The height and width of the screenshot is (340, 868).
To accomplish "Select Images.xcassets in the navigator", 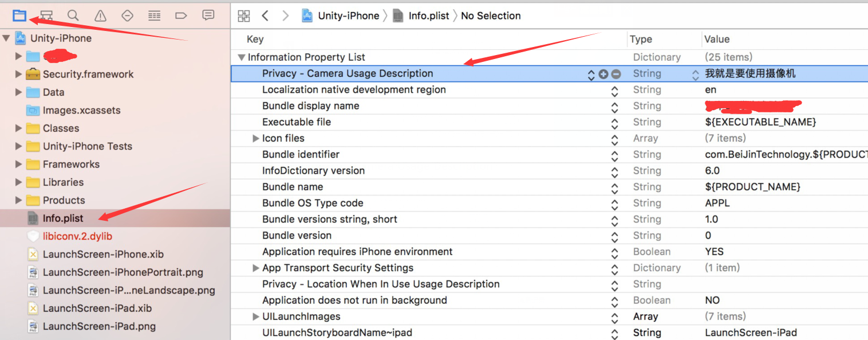I will point(81,110).
